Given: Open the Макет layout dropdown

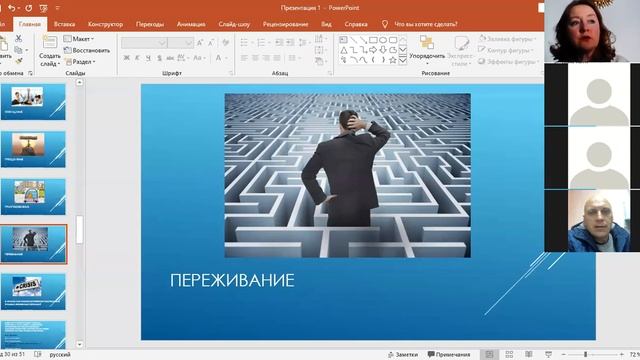Looking at the screenshot, I should tap(79, 39).
